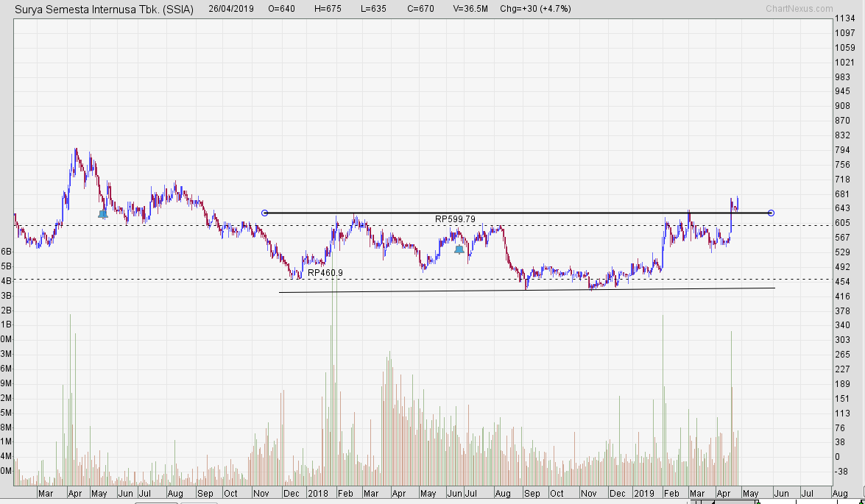865x504 pixels.
Task: Click the -38 price axis label
Action: [x=841, y=472]
